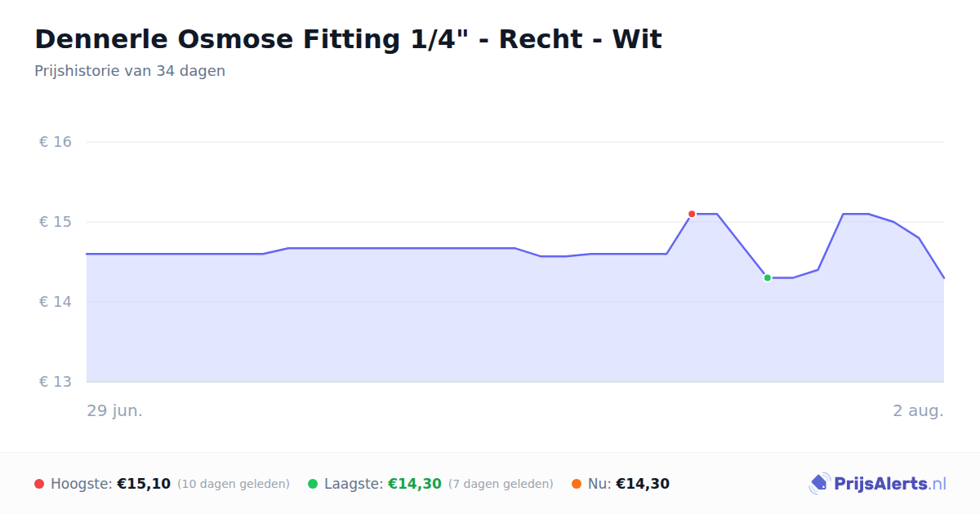Click the € 13 axis label
Viewport: 980px width, 514px height.
(56, 382)
